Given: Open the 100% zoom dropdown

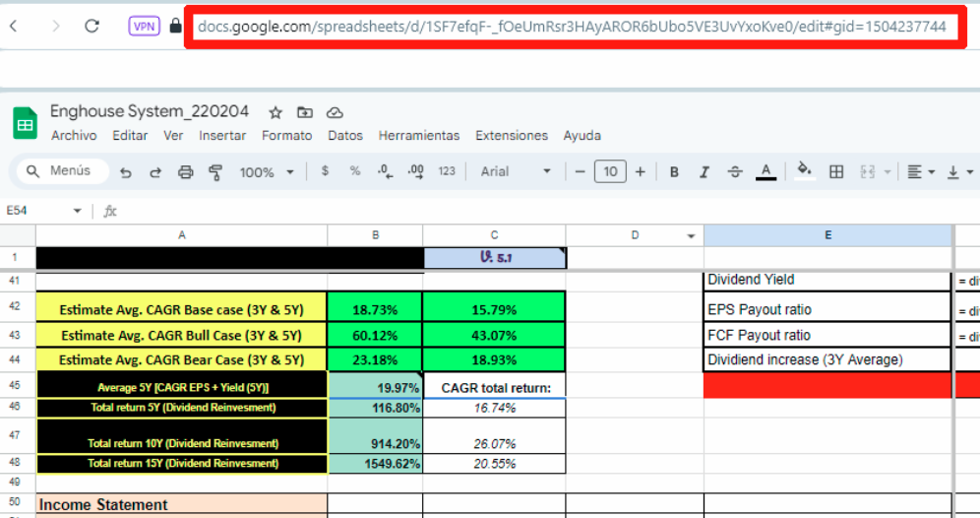Looking at the screenshot, I should tap(267, 172).
